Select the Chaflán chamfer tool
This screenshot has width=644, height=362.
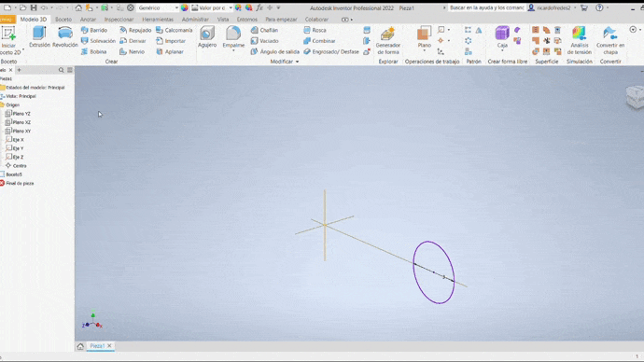click(x=264, y=30)
